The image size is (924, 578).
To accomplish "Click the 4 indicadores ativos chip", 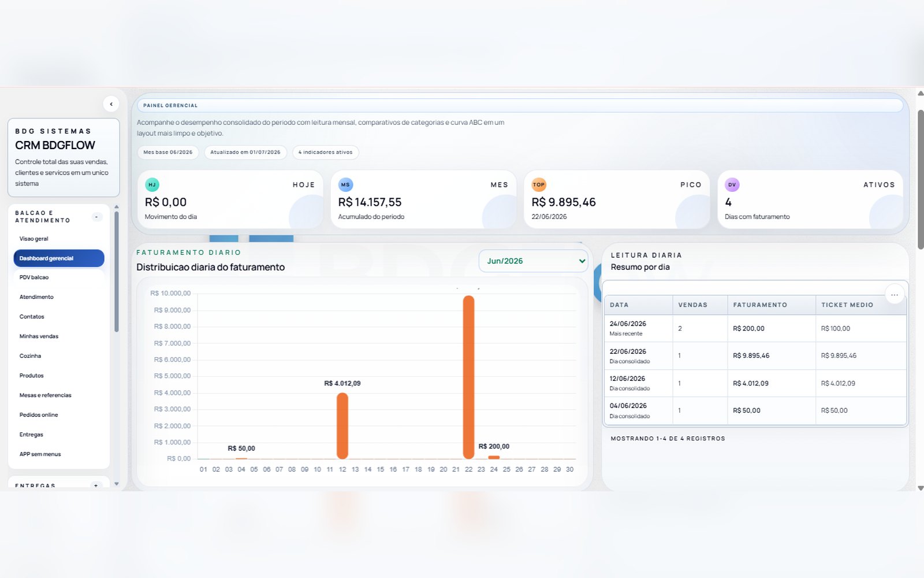I will coord(326,153).
